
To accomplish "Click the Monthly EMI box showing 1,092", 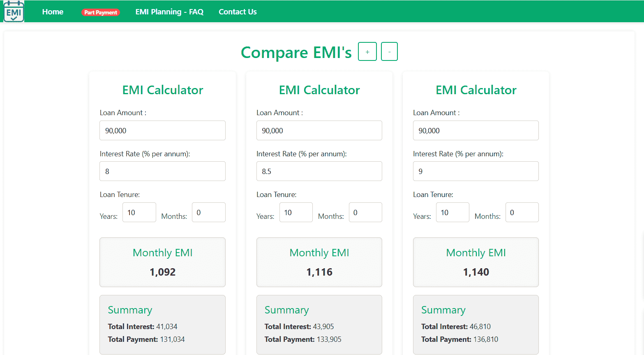I will click(x=162, y=262).
